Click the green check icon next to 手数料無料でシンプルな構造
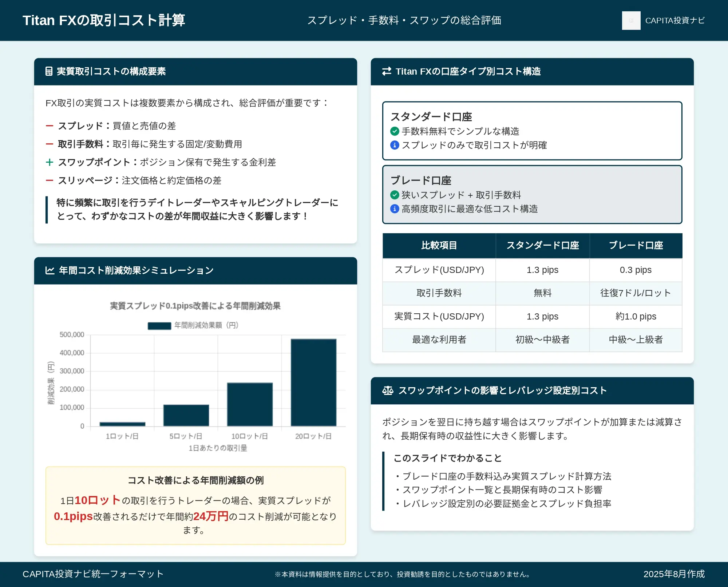This screenshot has width=728, height=587. tap(395, 131)
